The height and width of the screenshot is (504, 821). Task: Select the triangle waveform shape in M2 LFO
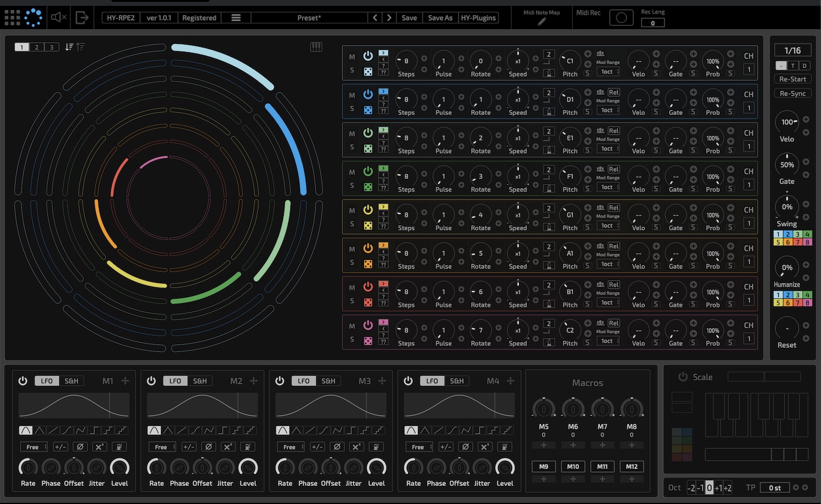click(x=168, y=430)
